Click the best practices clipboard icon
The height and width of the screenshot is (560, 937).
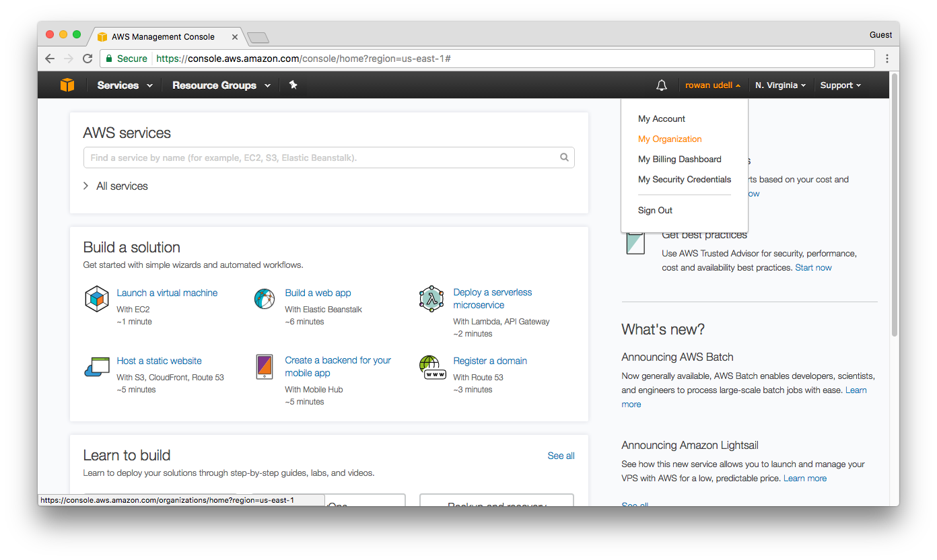pyautogui.click(x=635, y=242)
